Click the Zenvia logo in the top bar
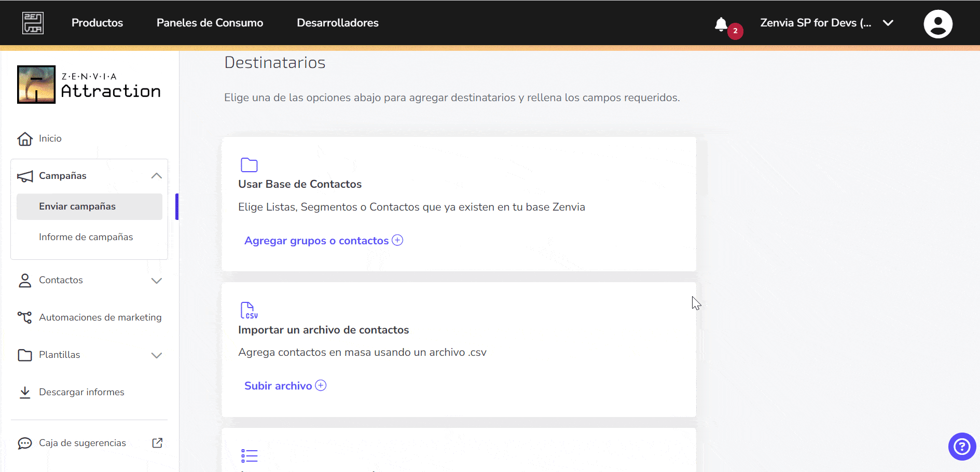This screenshot has height=472, width=980. click(x=33, y=22)
